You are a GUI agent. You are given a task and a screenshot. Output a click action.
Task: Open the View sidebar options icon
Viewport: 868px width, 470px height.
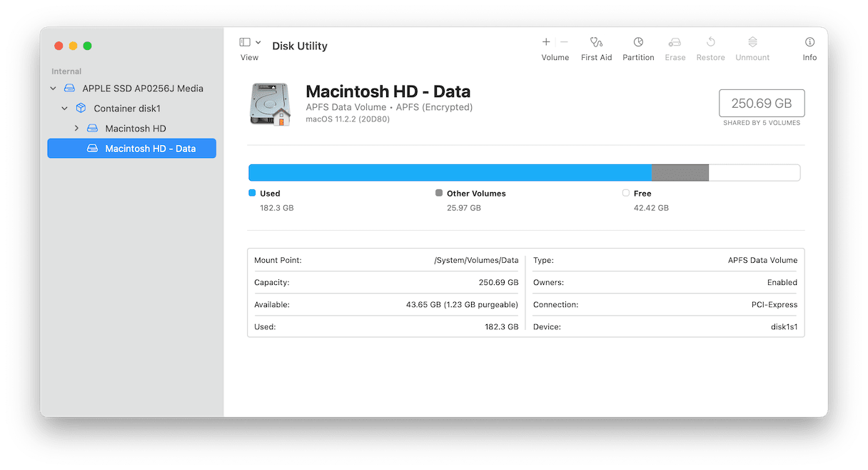point(245,42)
